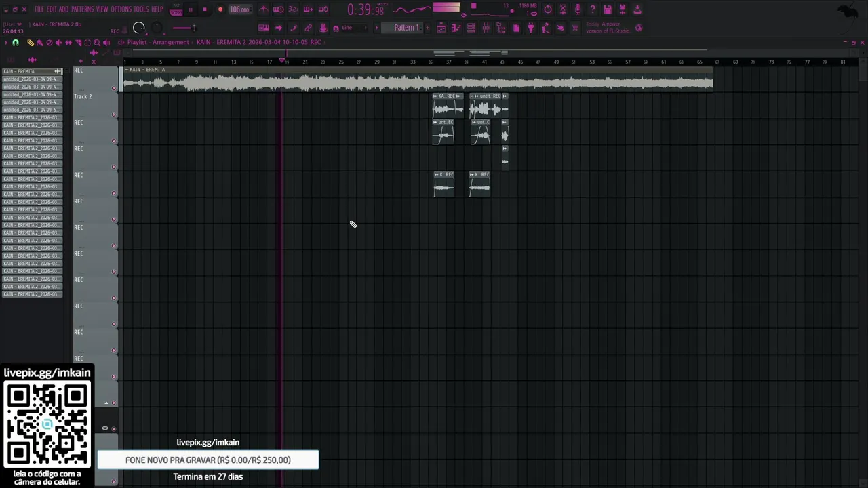The height and width of the screenshot is (488, 868).
Task: Adjust the master volume knob
Action: pos(138,28)
